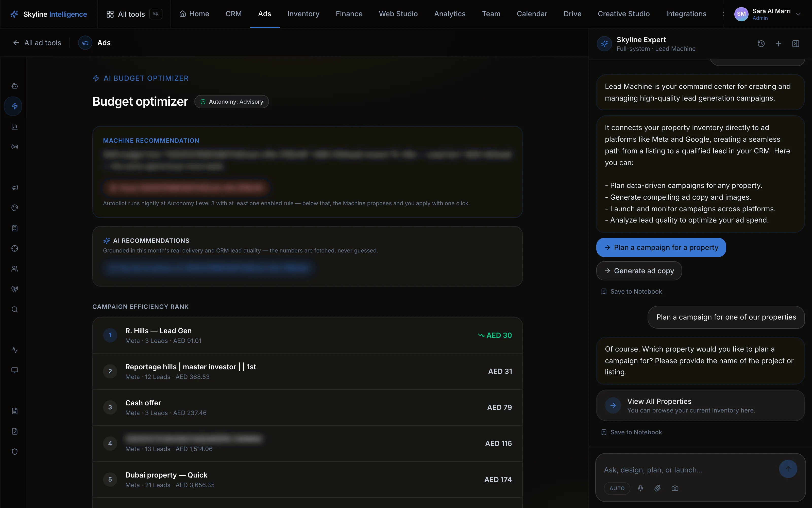Open the monitor screen sidebar icon

tap(14, 370)
